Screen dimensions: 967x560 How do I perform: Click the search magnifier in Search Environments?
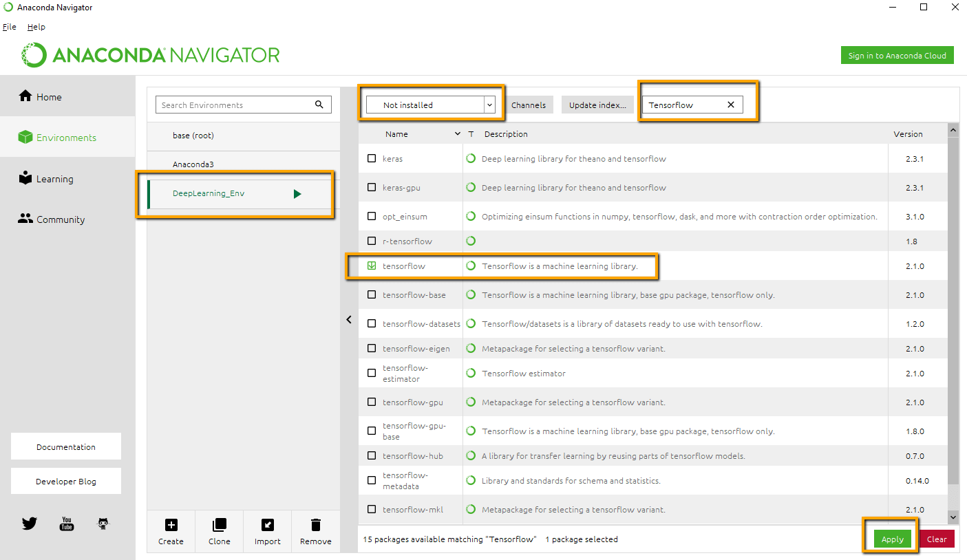[319, 105]
